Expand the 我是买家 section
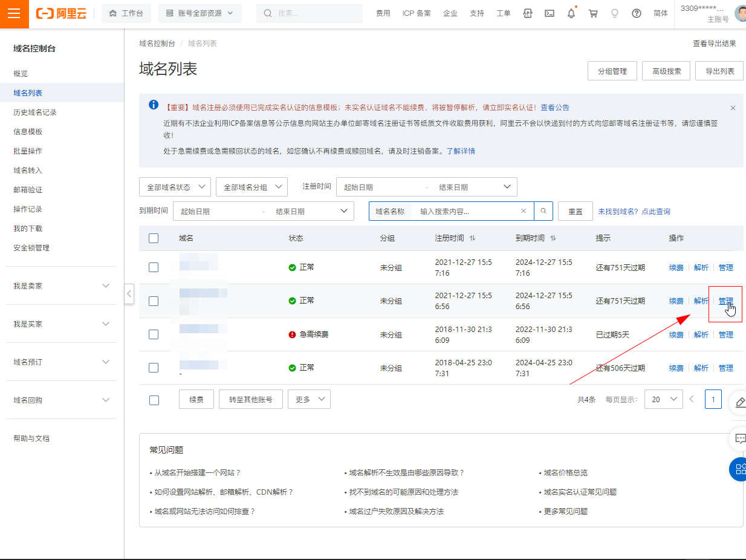 [x=62, y=324]
